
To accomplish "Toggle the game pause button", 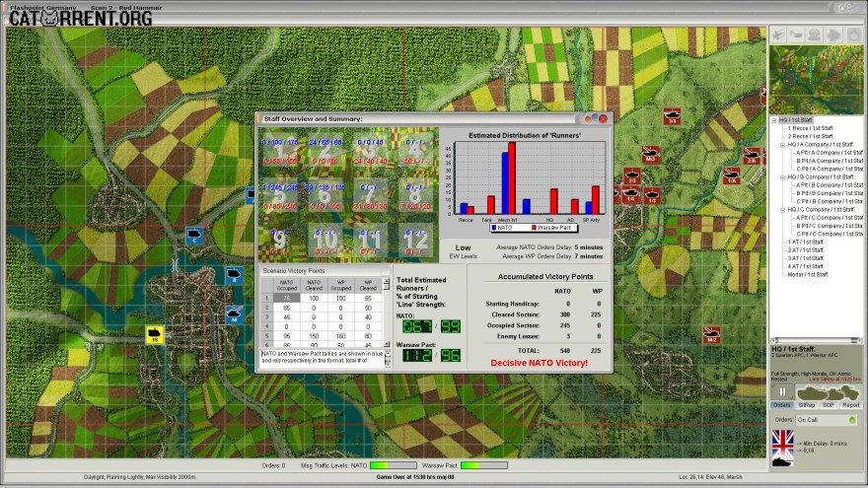I will (783, 392).
